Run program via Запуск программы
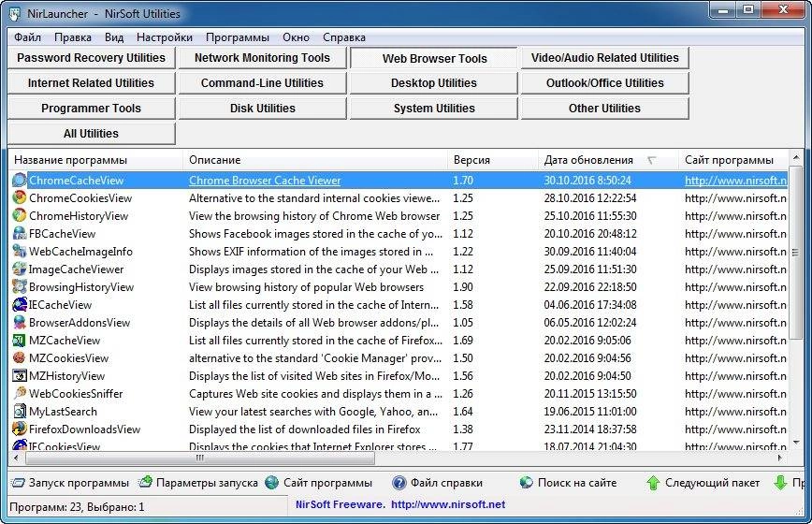812x524 pixels. [70, 483]
